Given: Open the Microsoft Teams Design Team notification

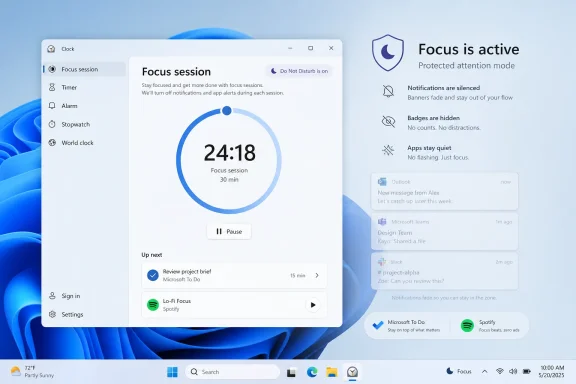Looking at the screenshot, I should (444, 232).
